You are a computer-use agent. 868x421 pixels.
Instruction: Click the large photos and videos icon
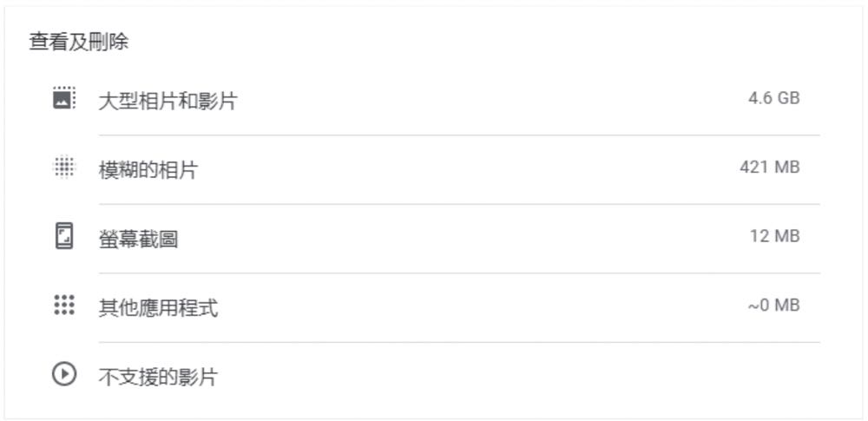64,98
